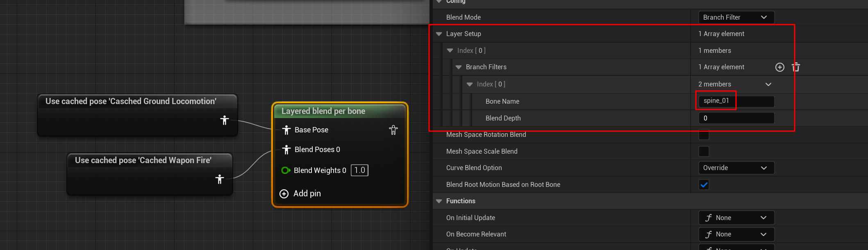The image size is (868, 250).
Task: Click the 'Curve Blend Option' label
Action: [x=474, y=168]
